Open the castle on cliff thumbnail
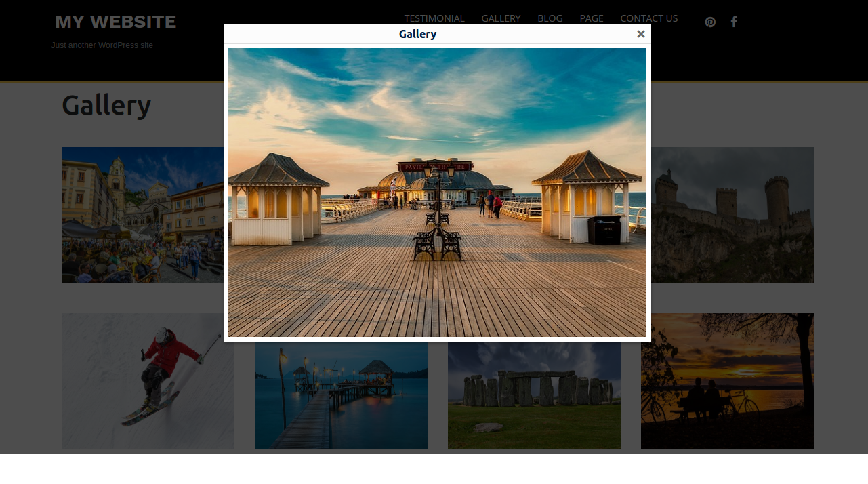Screen dimensions: 868x484 pos(732,215)
